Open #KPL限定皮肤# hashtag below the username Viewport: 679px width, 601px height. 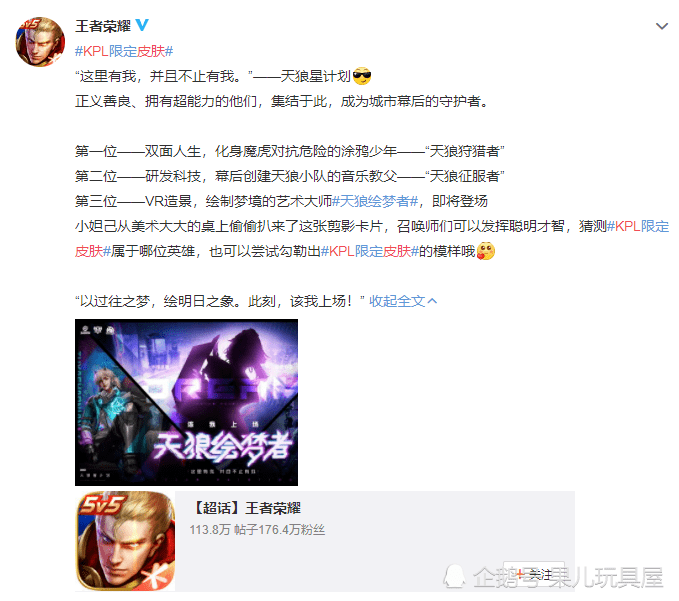click(124, 51)
